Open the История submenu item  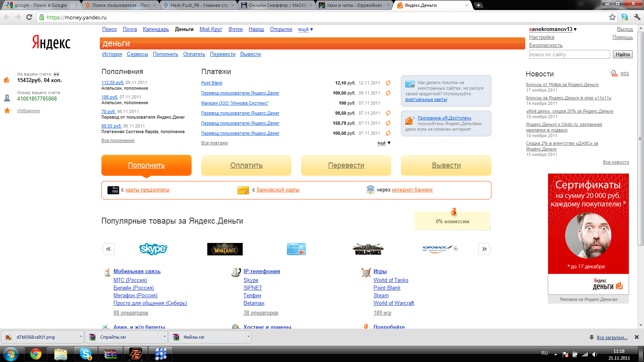click(x=112, y=54)
